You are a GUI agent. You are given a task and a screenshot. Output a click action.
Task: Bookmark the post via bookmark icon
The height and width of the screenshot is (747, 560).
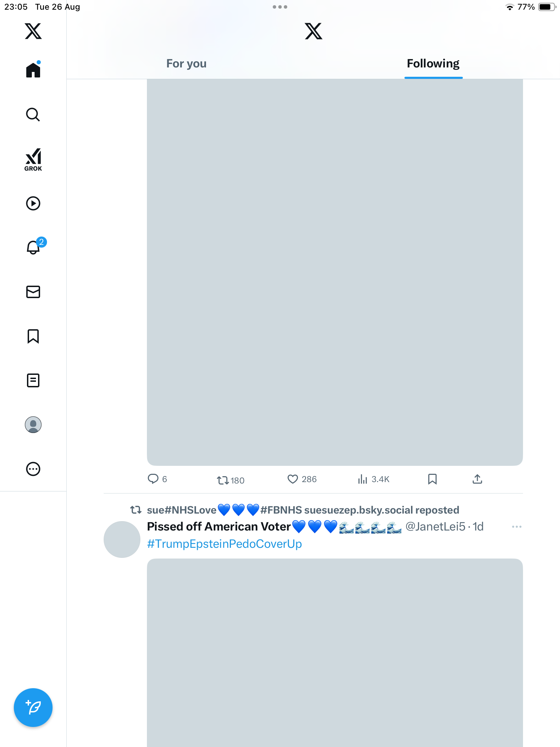pyautogui.click(x=432, y=479)
